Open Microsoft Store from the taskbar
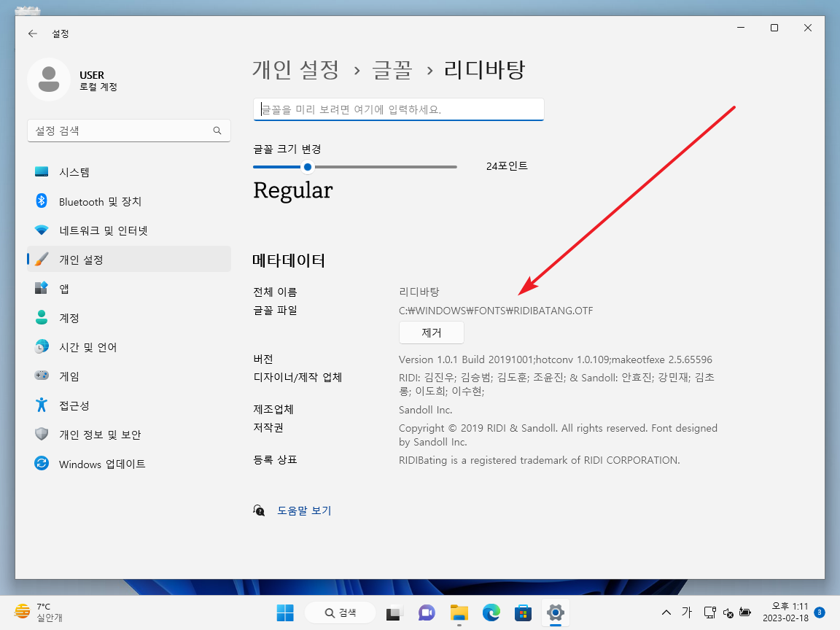This screenshot has width=840, height=630. [523, 612]
